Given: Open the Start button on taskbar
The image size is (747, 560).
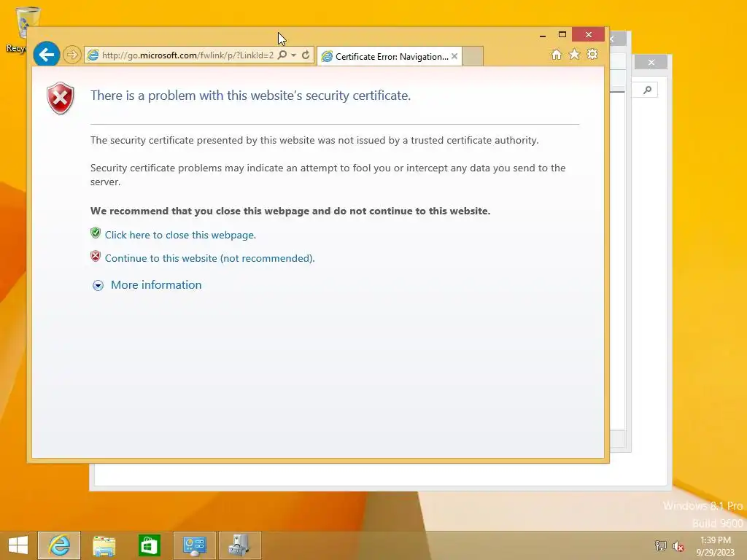Looking at the screenshot, I should click(18, 545).
